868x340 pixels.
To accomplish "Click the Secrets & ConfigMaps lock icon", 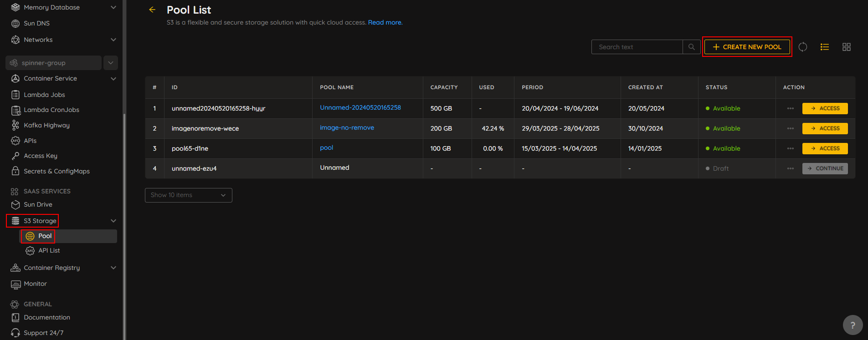I will (15, 171).
